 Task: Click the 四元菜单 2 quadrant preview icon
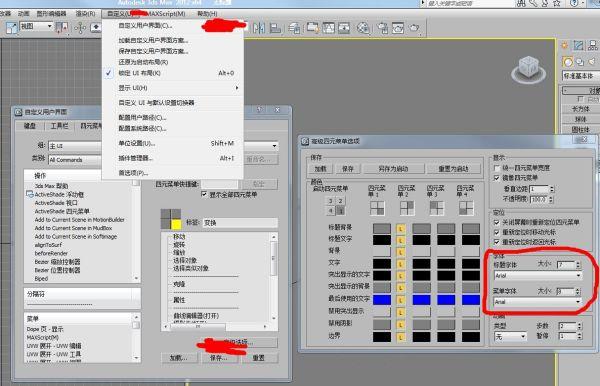[x=406, y=208]
